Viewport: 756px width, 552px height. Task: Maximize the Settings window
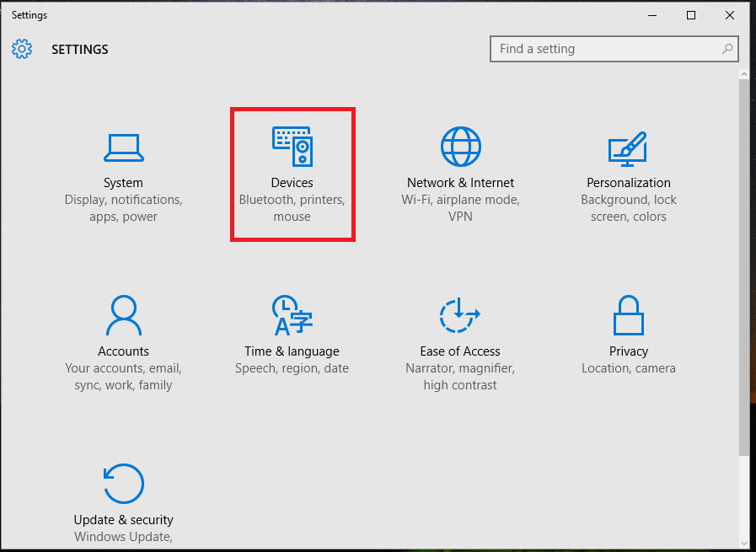click(691, 15)
